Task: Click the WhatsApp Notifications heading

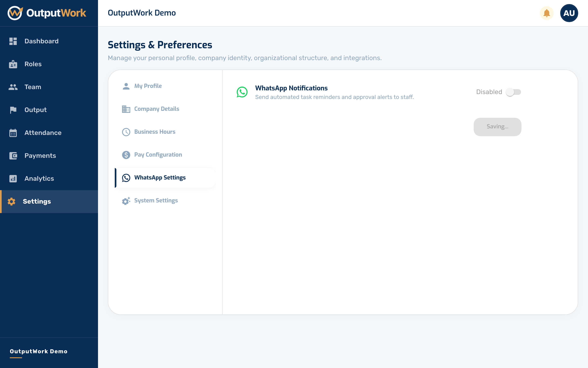Action: click(291, 88)
